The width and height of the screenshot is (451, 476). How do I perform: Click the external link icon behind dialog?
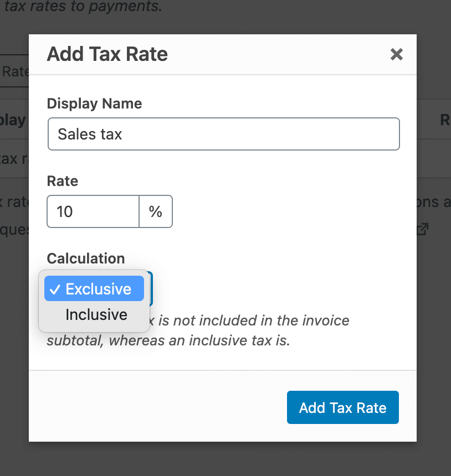click(423, 229)
